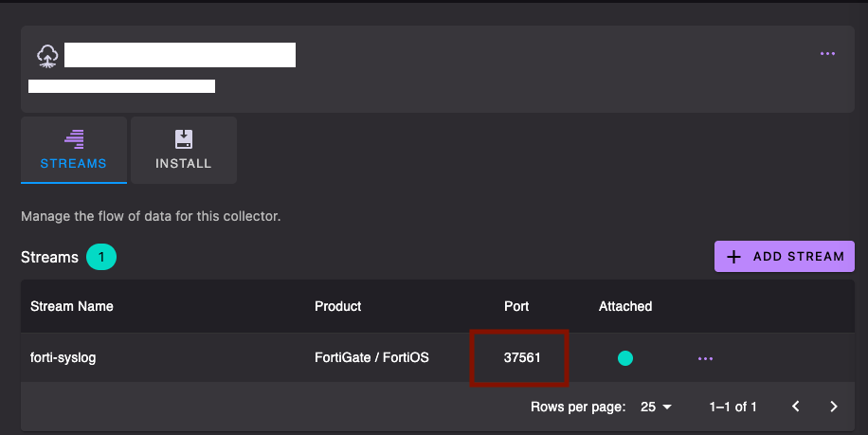Sort by the Stream Name column header
The image size is (868, 435).
72,306
